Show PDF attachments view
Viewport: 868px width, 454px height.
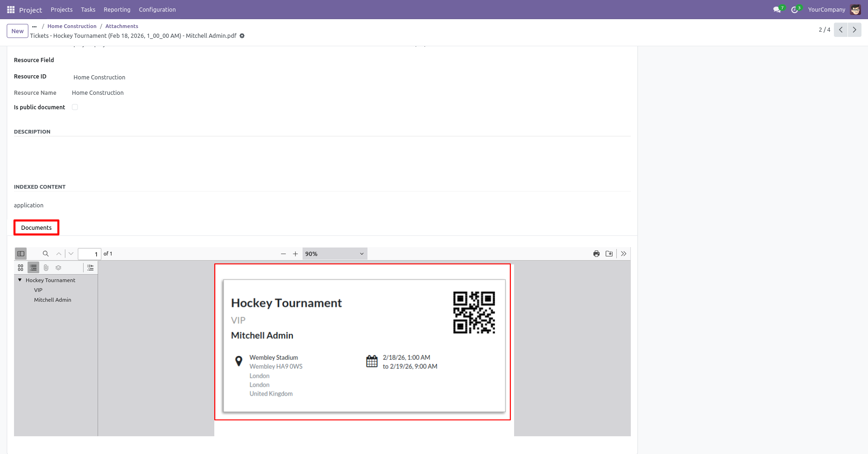tap(46, 268)
